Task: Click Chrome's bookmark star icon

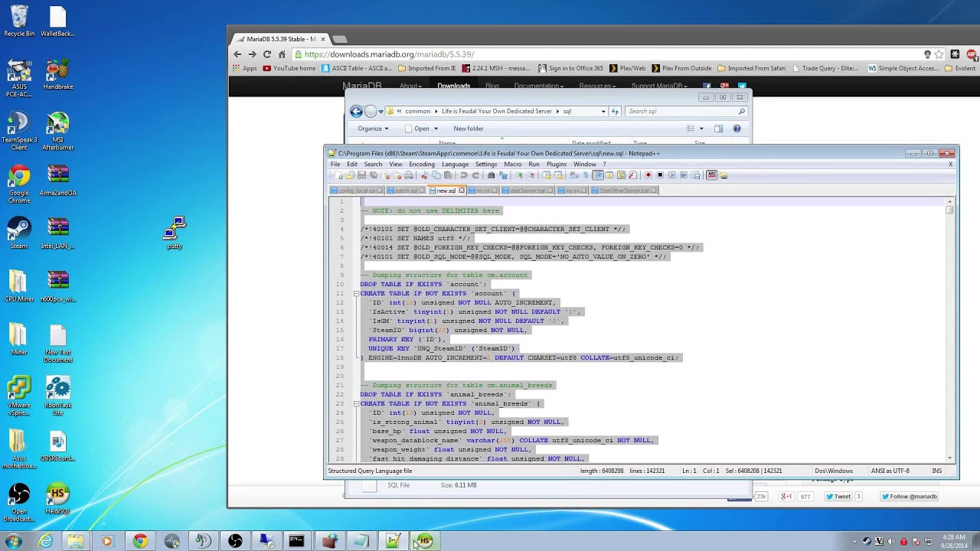Action: 939,54
